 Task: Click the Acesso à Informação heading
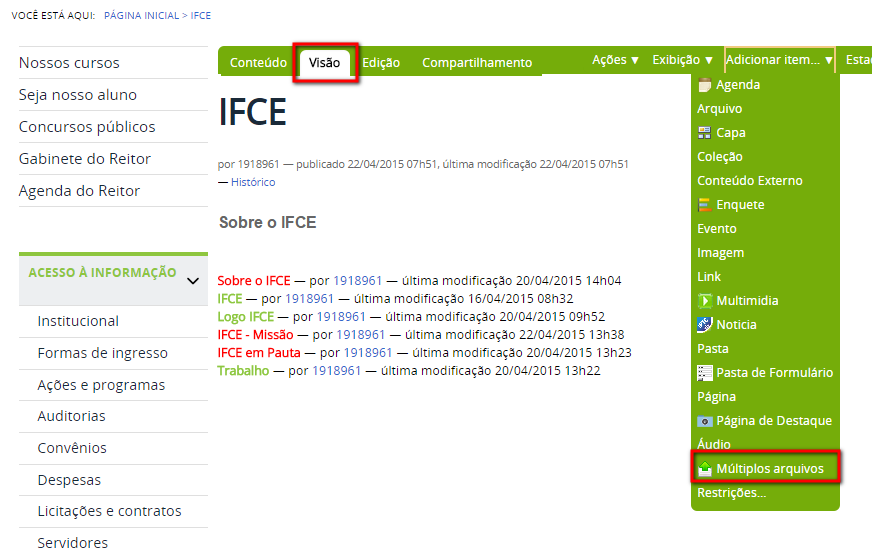pos(102,272)
